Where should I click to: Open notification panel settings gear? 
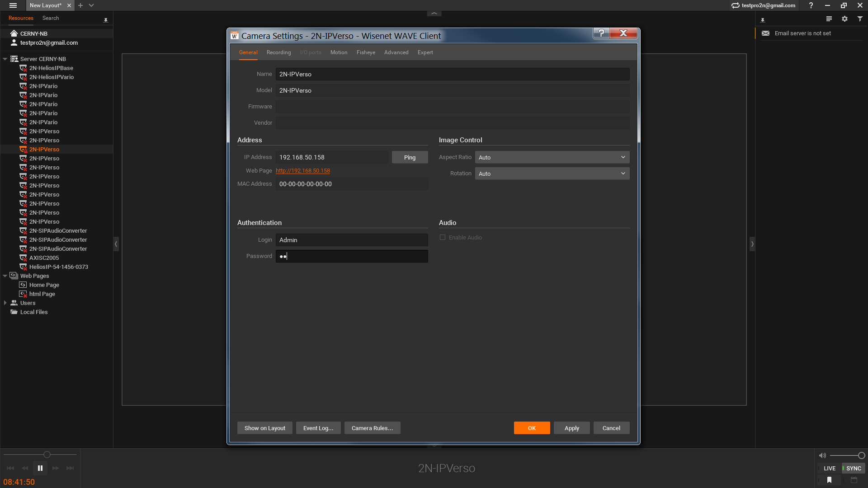[x=844, y=19]
